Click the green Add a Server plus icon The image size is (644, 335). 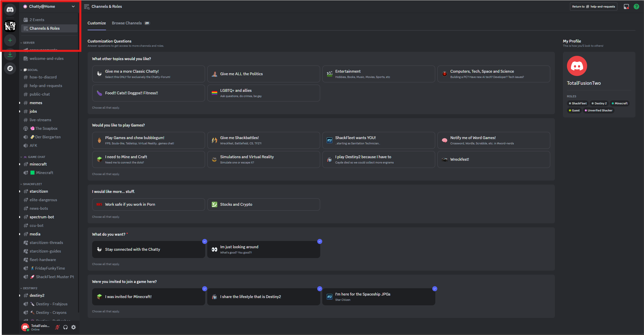[10, 40]
